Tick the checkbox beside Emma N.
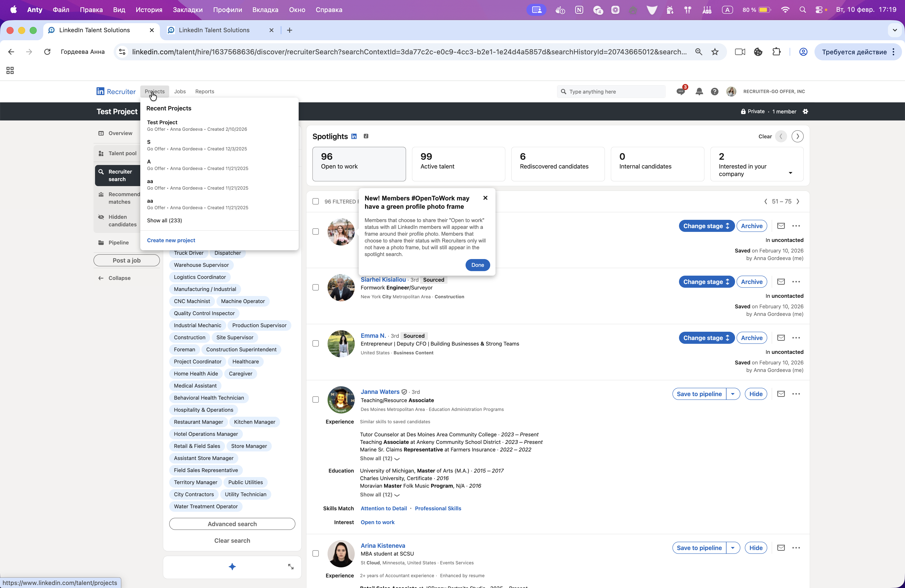Viewport: 905px width, 588px height. coord(315,344)
